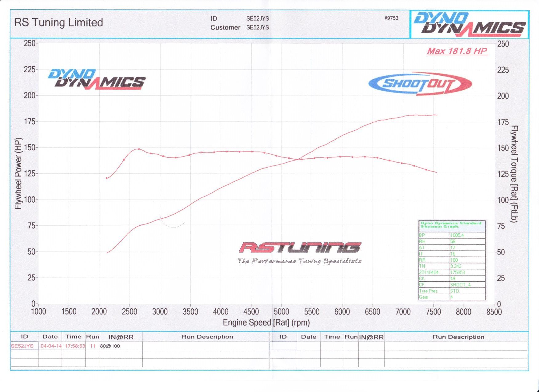539x392 pixels.
Task: Click the Customer SE52JYS value in the header
Action: [x=258, y=27]
